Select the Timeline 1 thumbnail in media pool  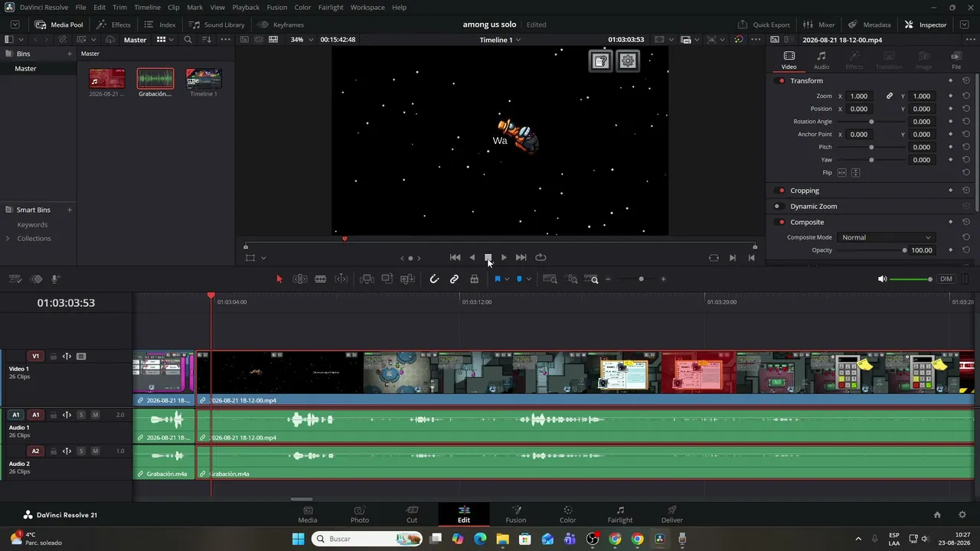click(204, 79)
